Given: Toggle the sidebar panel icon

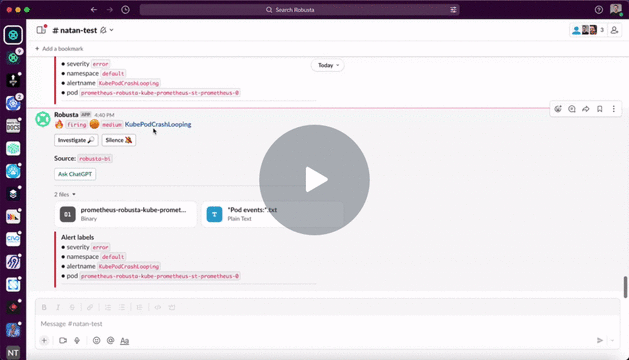Looking at the screenshot, I should pyautogui.click(x=41, y=30).
